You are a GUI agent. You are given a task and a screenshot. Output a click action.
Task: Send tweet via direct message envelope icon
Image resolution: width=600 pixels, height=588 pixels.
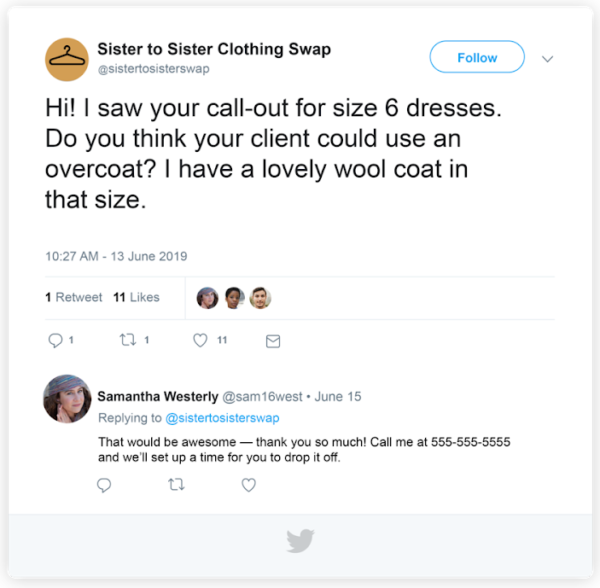coord(273,341)
